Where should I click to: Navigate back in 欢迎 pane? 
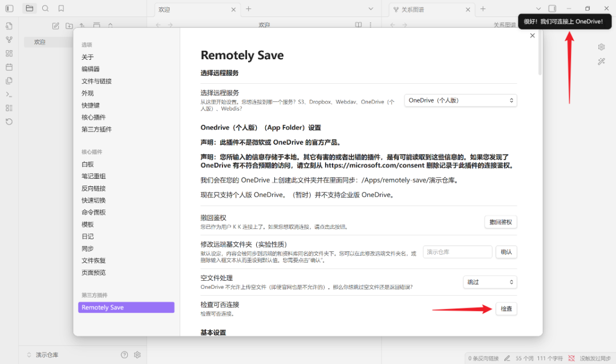pos(159,25)
